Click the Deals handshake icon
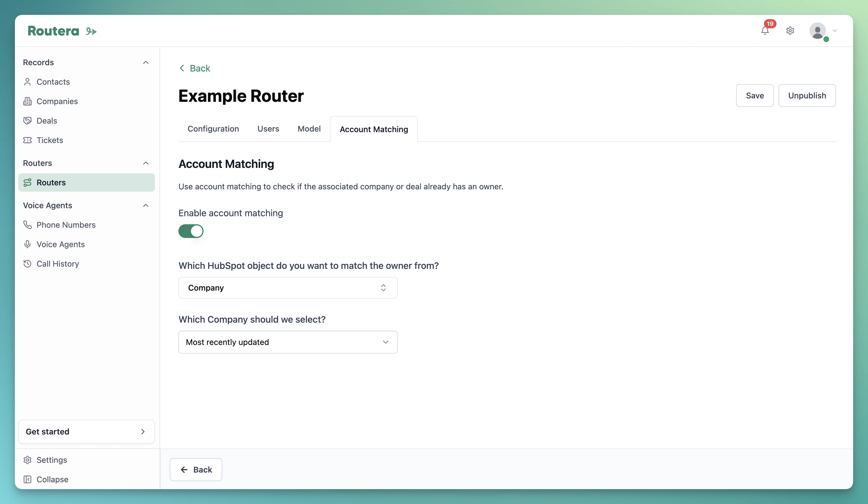868x504 pixels. pos(27,121)
